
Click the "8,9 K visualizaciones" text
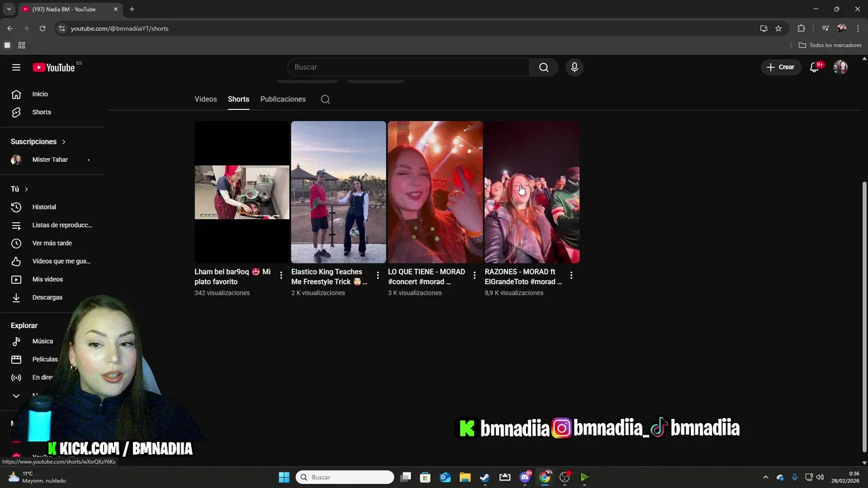click(514, 293)
